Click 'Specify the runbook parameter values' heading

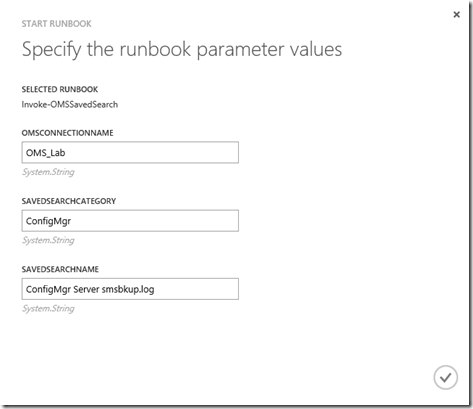pyautogui.click(x=182, y=50)
